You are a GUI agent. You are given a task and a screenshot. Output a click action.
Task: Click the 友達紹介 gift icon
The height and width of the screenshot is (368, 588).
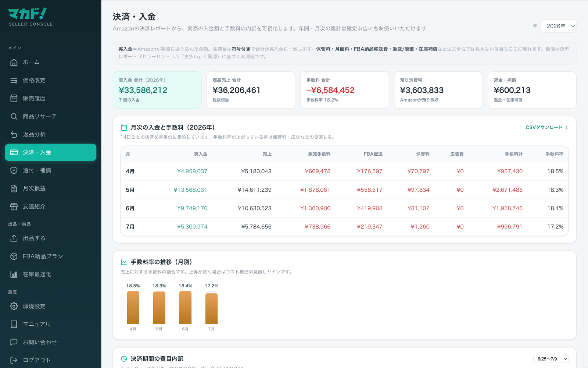click(x=14, y=206)
